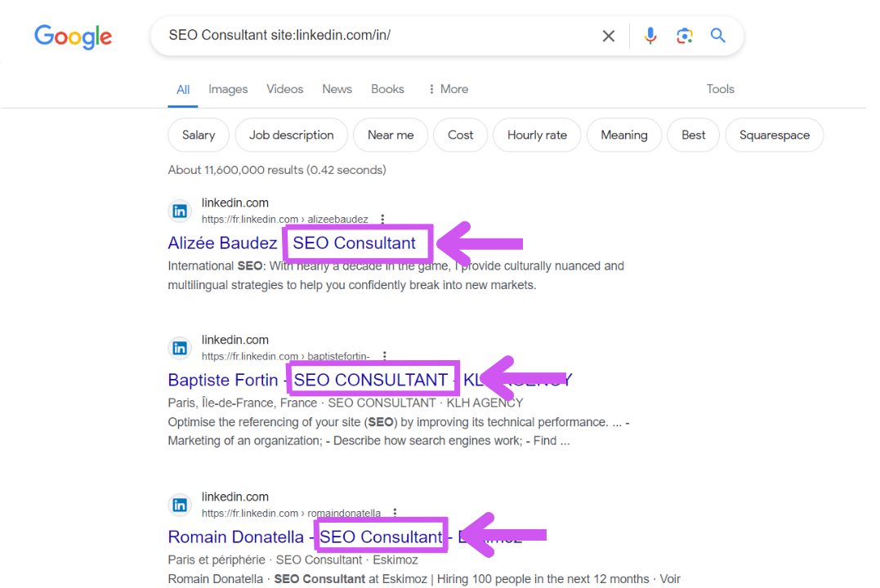Open the Tools options

[x=720, y=89]
